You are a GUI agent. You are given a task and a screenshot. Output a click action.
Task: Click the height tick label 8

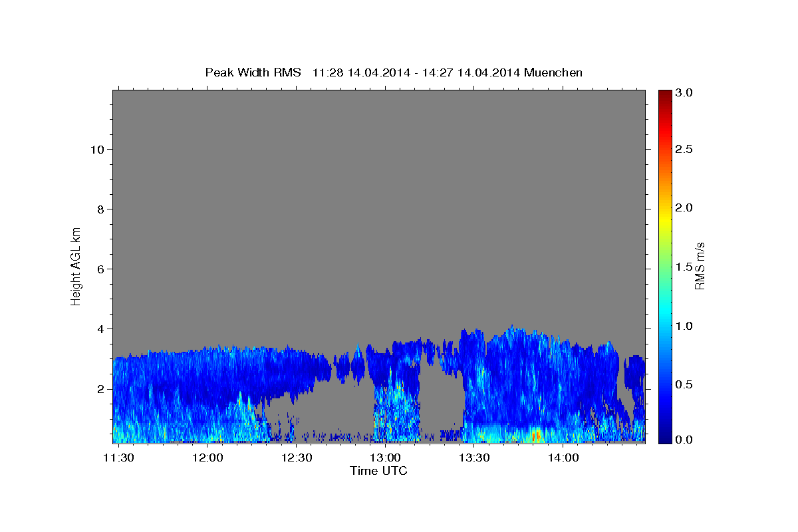pyautogui.click(x=100, y=209)
